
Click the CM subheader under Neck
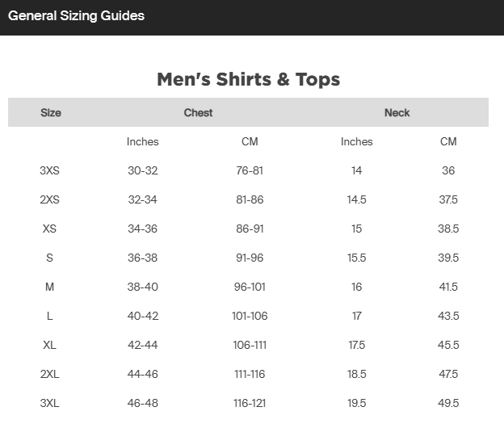448,141
